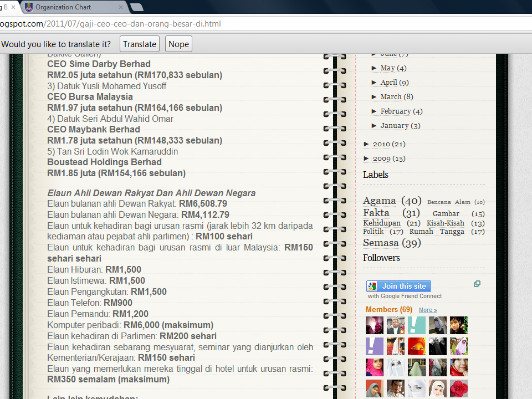The image size is (532, 399).
Task: Click 'Elaun Hiburan: RM1,500' line
Action: tap(94, 270)
